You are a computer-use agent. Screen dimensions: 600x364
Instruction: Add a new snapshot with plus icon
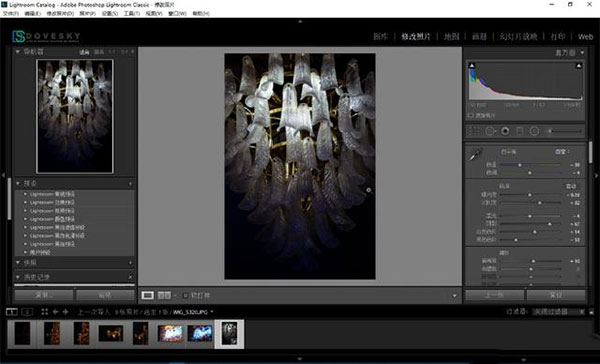(x=130, y=263)
